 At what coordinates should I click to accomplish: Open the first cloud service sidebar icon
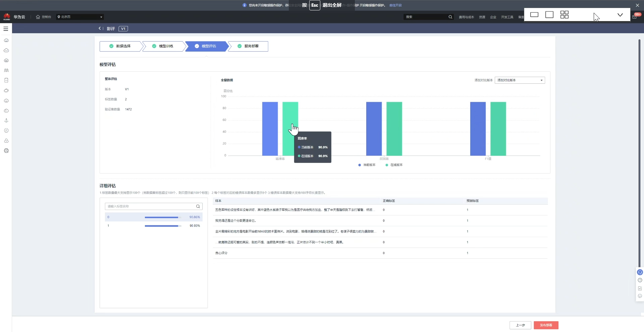(6, 40)
